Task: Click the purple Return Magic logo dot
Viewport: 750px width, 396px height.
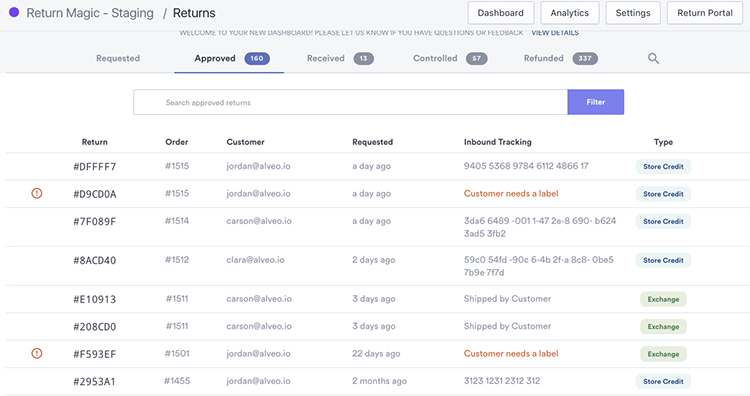Action: [14, 12]
